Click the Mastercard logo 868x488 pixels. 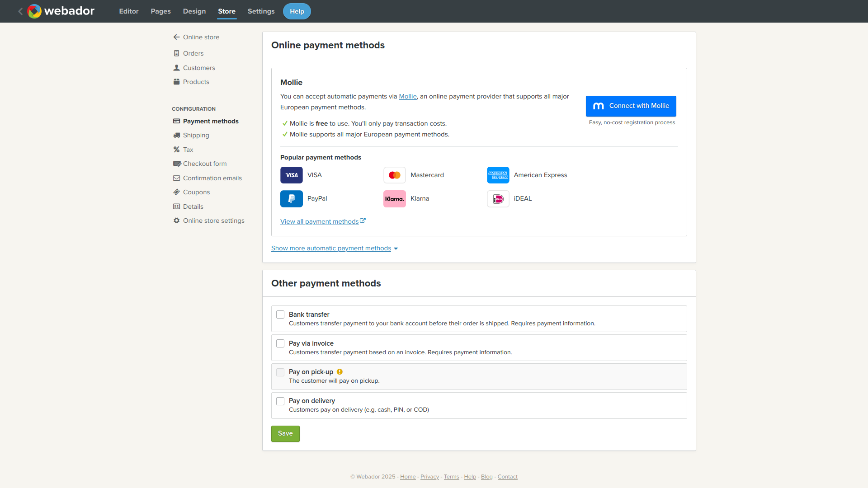coord(395,175)
